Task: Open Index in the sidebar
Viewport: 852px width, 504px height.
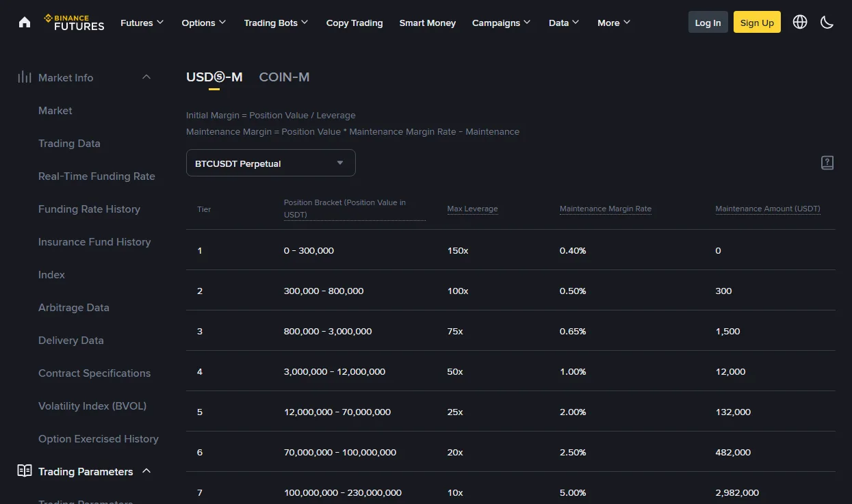Action: (x=51, y=274)
